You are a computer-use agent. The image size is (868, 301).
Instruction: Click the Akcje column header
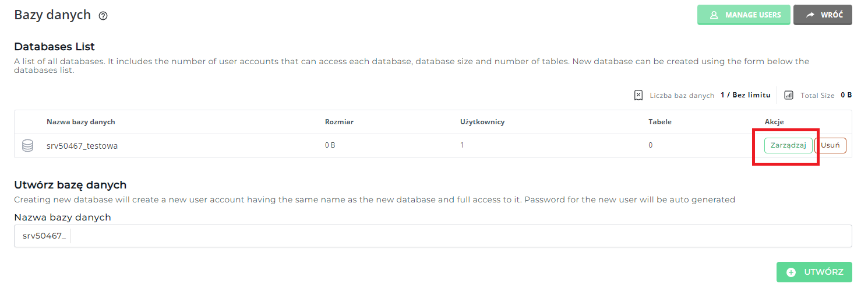click(774, 122)
